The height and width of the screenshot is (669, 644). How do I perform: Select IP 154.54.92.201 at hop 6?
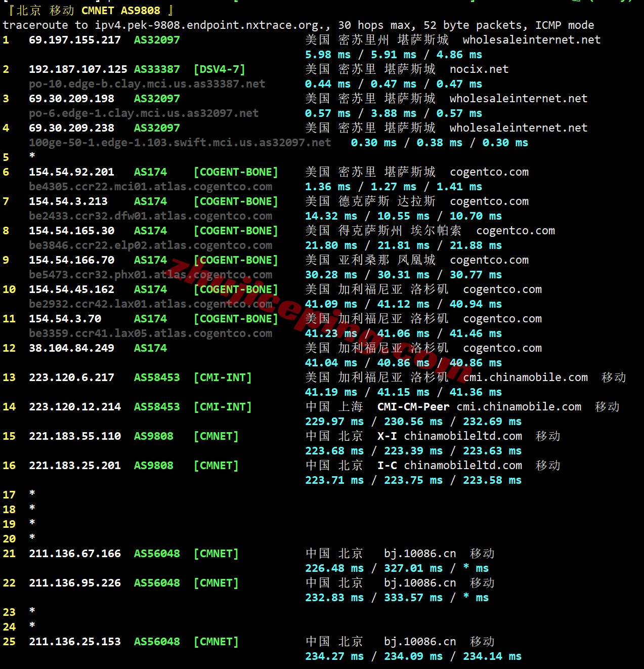pyautogui.click(x=71, y=172)
